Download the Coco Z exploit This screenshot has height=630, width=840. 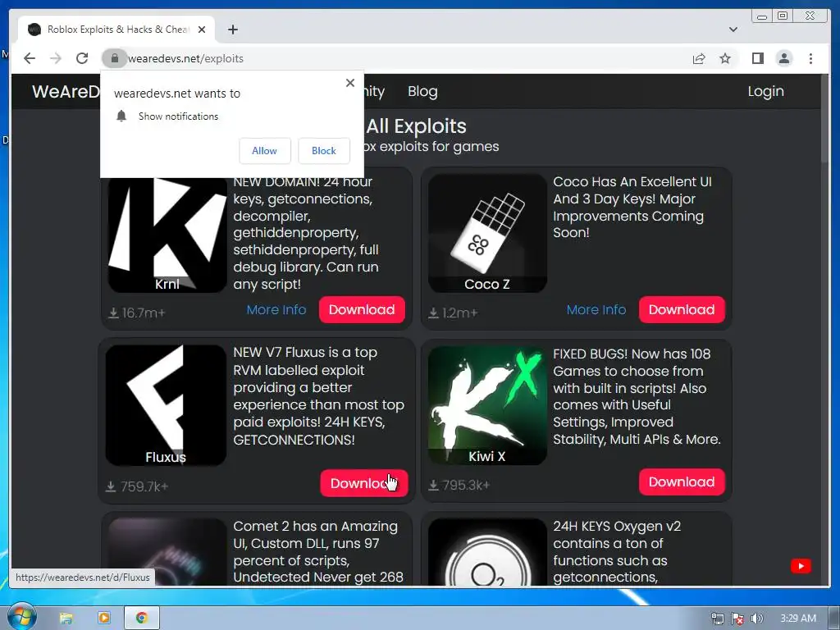point(682,309)
